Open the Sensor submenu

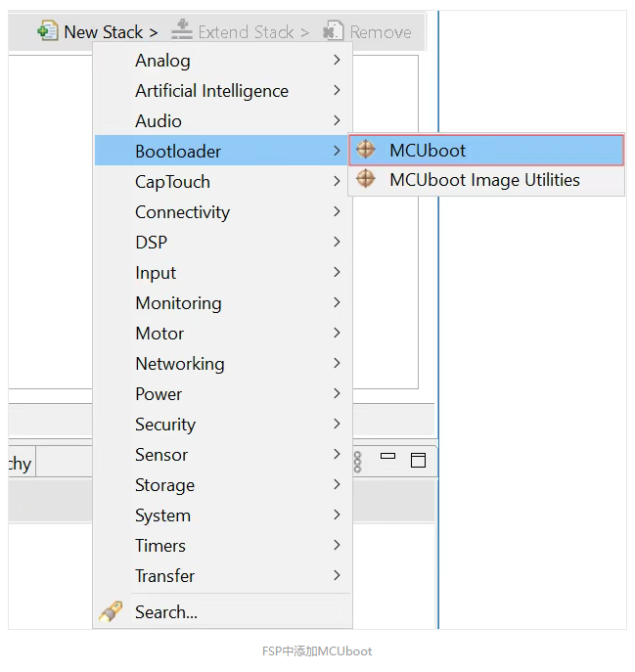click(223, 455)
